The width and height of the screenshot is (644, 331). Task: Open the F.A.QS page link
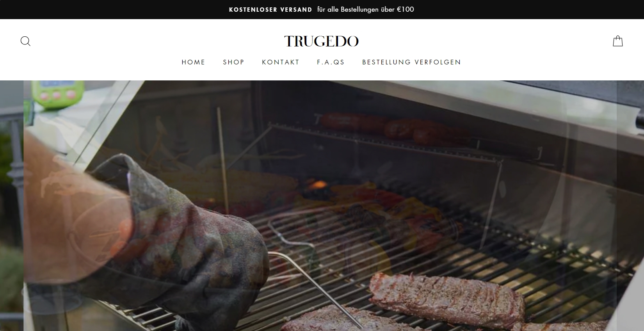tap(331, 62)
